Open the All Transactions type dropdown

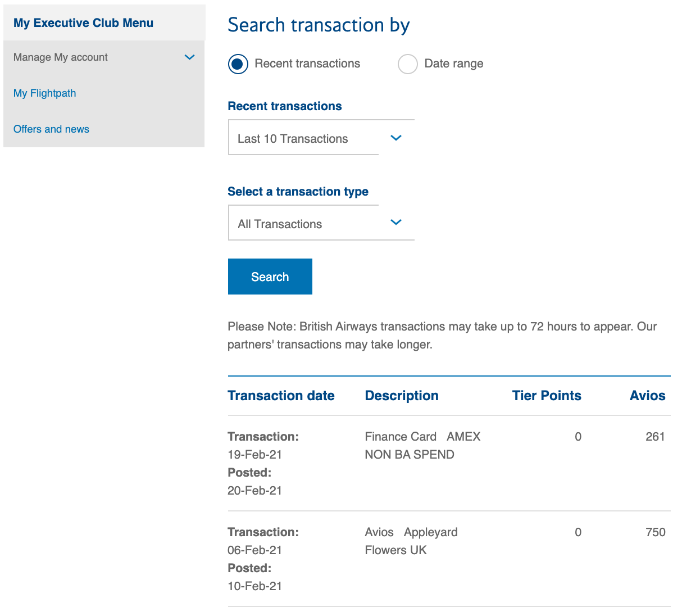(303, 224)
